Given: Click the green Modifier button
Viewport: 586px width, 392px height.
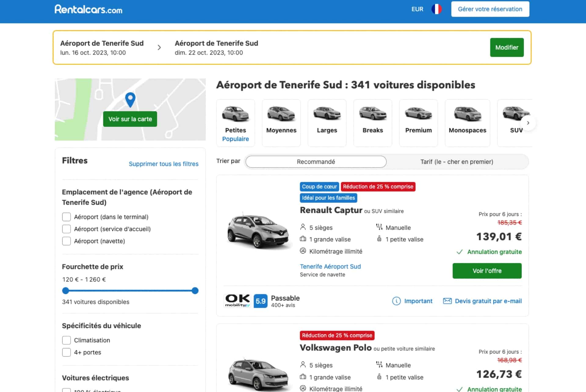Looking at the screenshot, I should [x=507, y=47].
